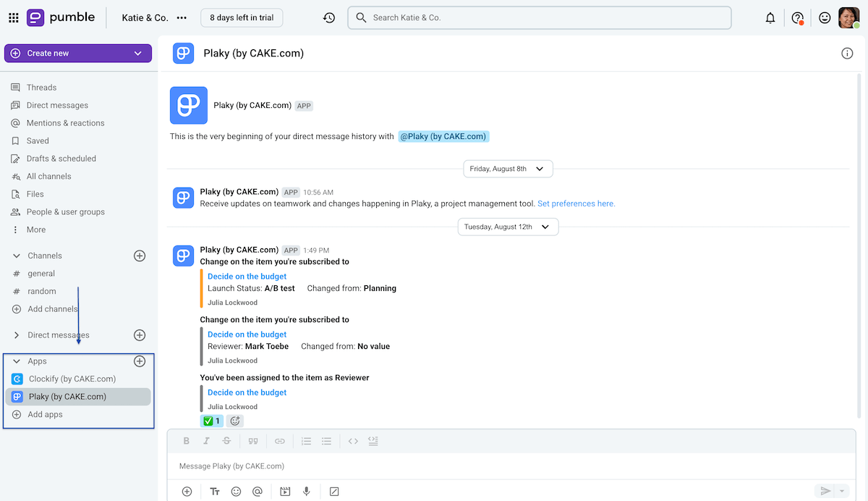Toggle bold formatting in the composer
This screenshot has width=868, height=501.
pos(186,440)
